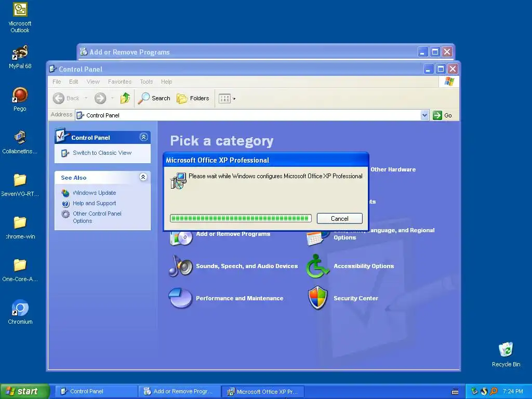Open Other Control Panel Options link

(97, 217)
